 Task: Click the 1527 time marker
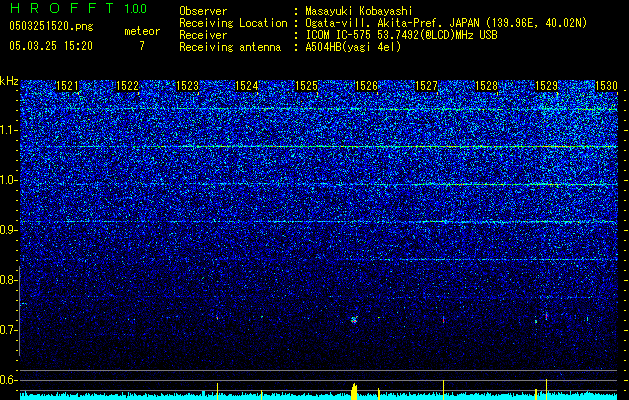point(426,86)
